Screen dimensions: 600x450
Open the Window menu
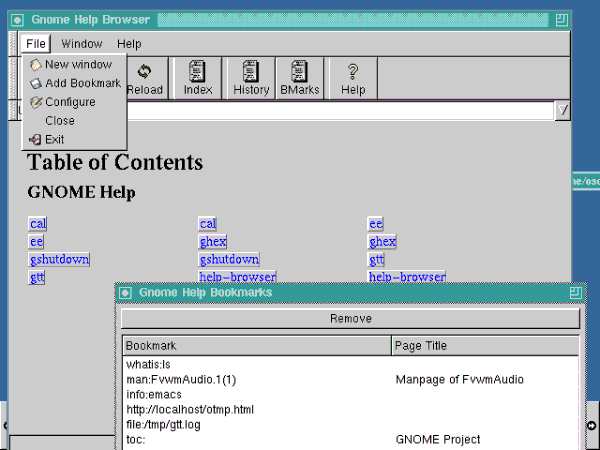pos(81,44)
